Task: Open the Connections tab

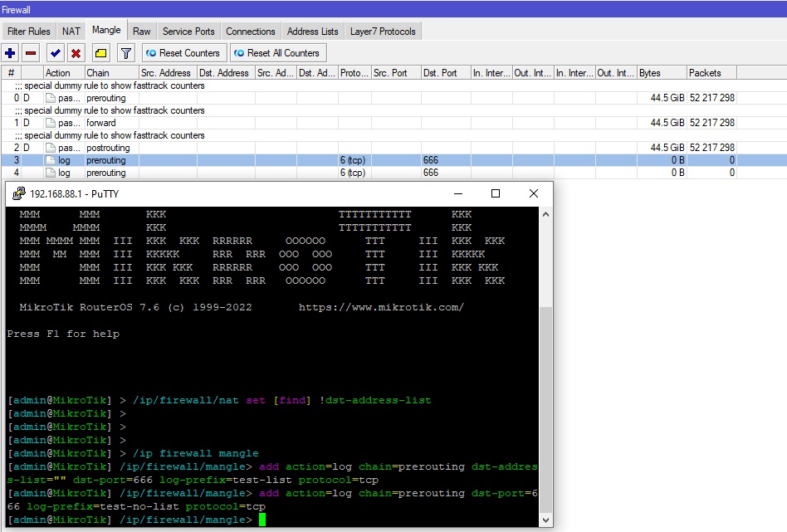Action: (250, 31)
